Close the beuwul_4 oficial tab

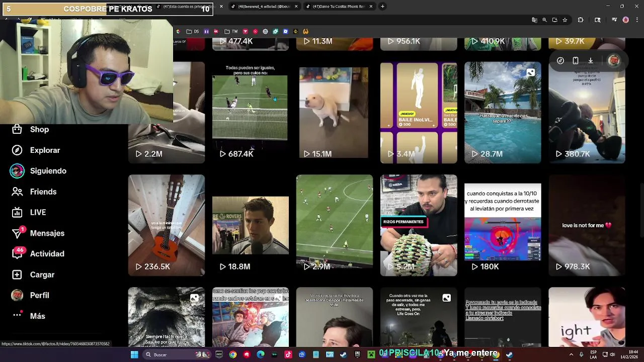click(x=296, y=7)
